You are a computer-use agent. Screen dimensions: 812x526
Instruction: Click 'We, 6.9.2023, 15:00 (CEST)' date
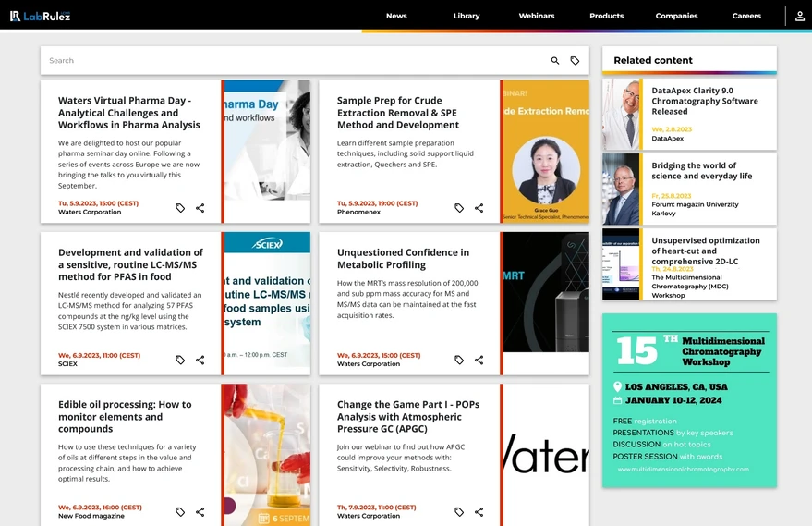point(379,356)
